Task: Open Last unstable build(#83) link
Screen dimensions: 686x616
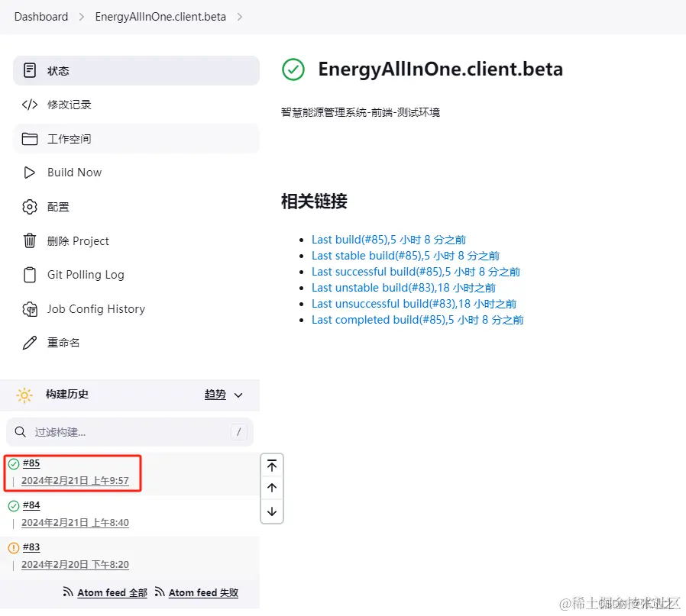Action: coord(403,288)
